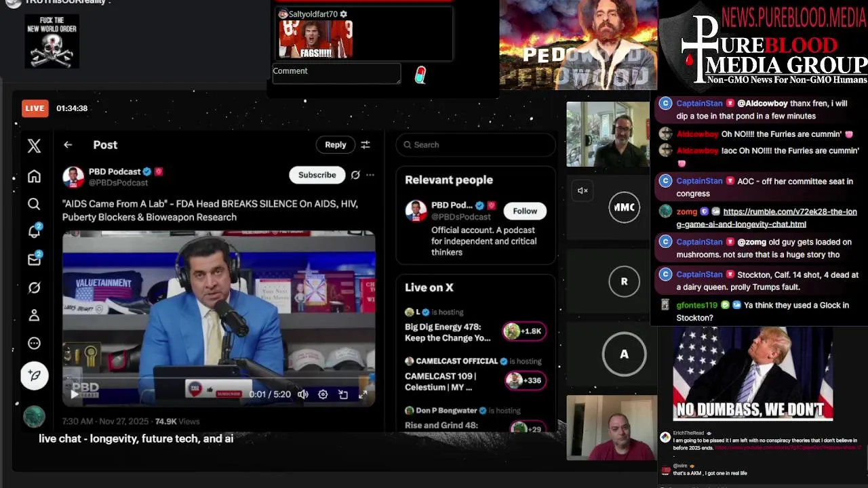Click the Comment input box

point(336,74)
